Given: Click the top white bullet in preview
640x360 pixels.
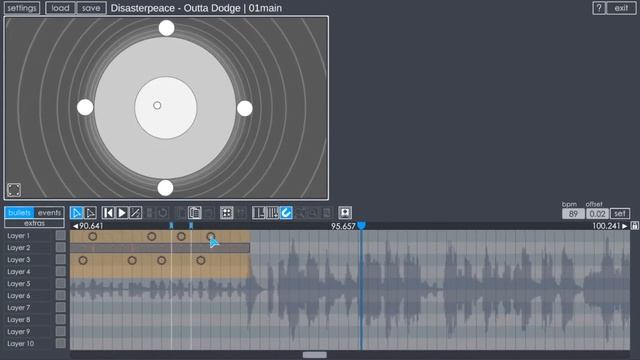Looking at the screenshot, I should pos(167,28).
